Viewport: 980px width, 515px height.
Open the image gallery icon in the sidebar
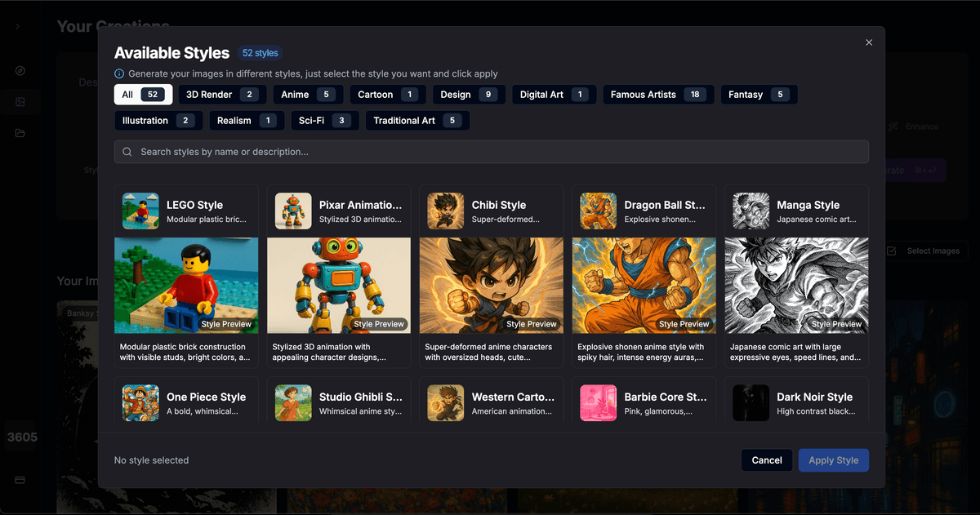(x=20, y=102)
